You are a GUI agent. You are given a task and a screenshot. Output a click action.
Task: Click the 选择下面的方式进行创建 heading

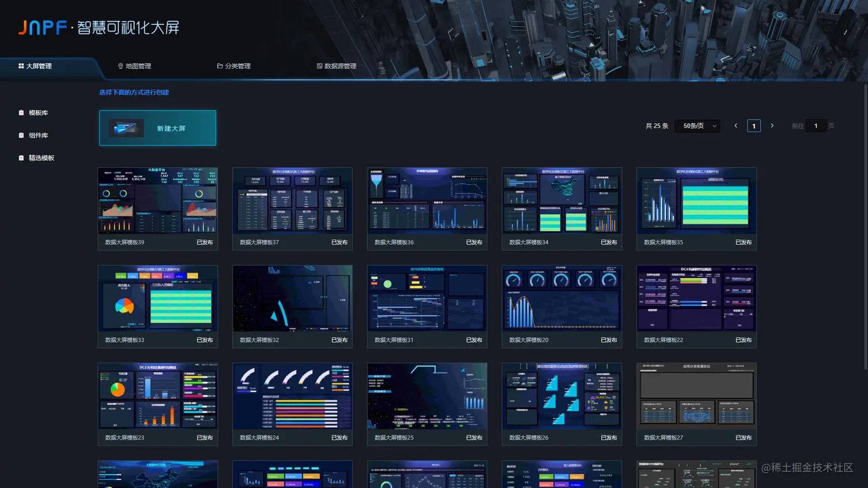(x=134, y=92)
